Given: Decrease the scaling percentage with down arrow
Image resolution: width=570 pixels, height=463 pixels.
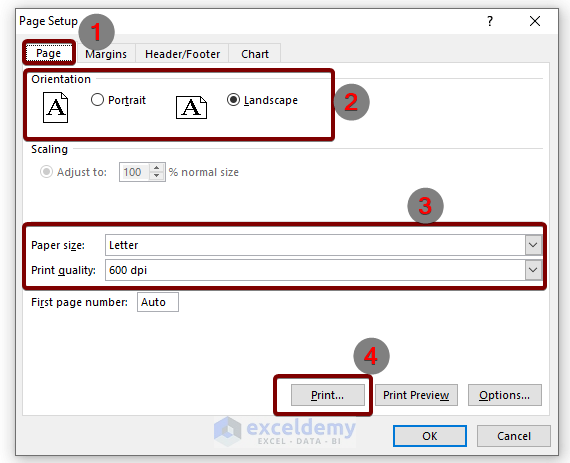Looking at the screenshot, I should pyautogui.click(x=157, y=176).
